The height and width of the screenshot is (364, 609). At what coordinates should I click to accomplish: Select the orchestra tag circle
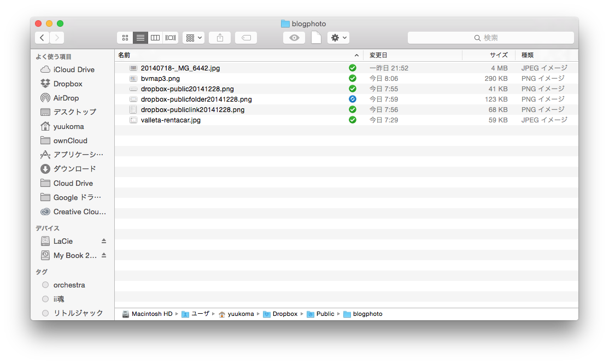pos(45,285)
